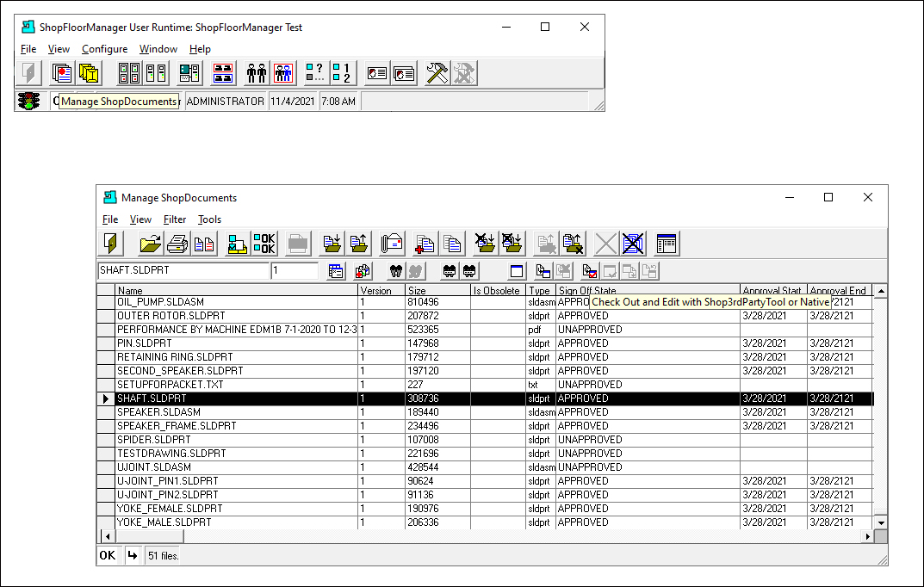Click the yellow stacked boxes toolbar icon

click(x=89, y=73)
